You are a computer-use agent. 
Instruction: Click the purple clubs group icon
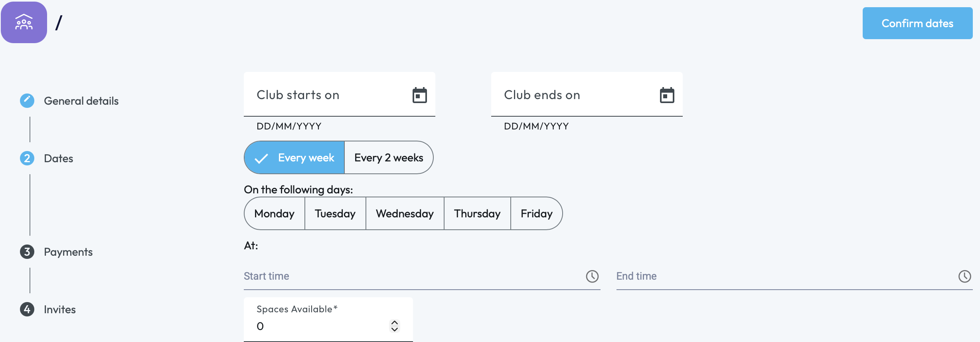(x=24, y=22)
